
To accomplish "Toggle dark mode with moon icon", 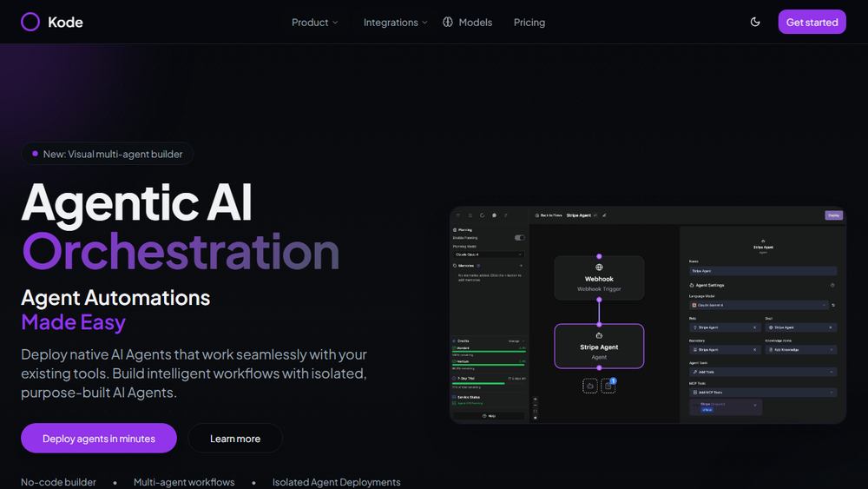I will tap(755, 23).
